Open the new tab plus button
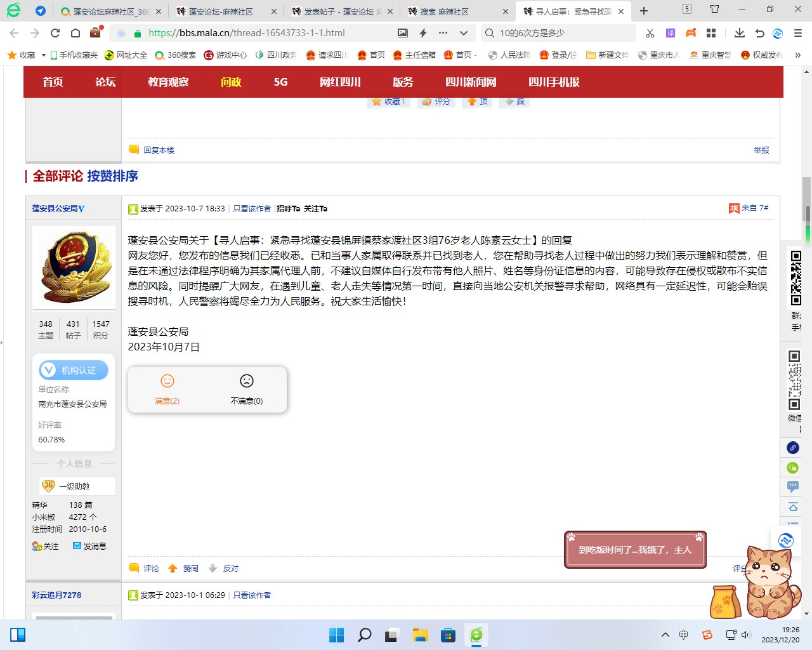This screenshot has width=812, height=650. [x=644, y=11]
